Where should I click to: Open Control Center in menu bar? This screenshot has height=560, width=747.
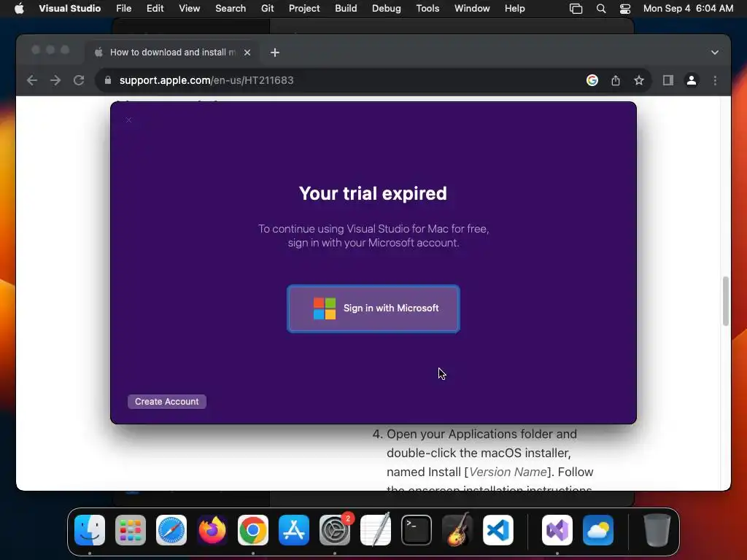tap(625, 9)
